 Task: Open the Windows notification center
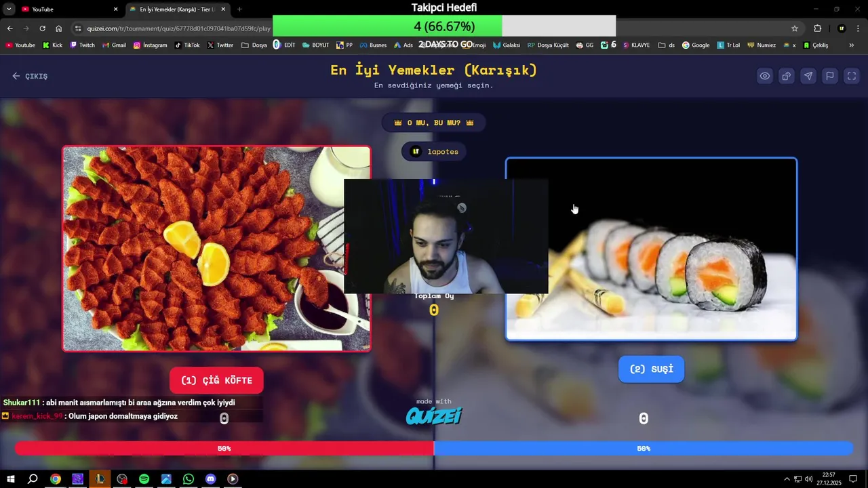click(853, 479)
